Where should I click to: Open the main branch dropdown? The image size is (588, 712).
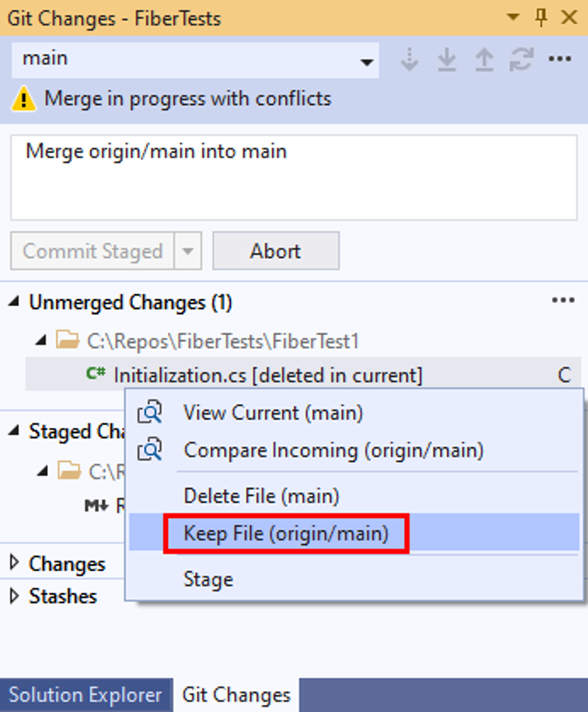click(195, 60)
